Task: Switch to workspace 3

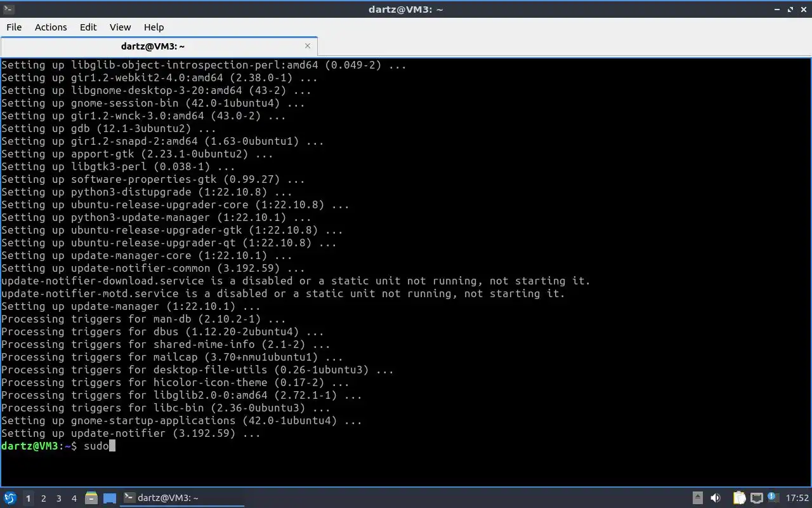Action: pos(58,498)
